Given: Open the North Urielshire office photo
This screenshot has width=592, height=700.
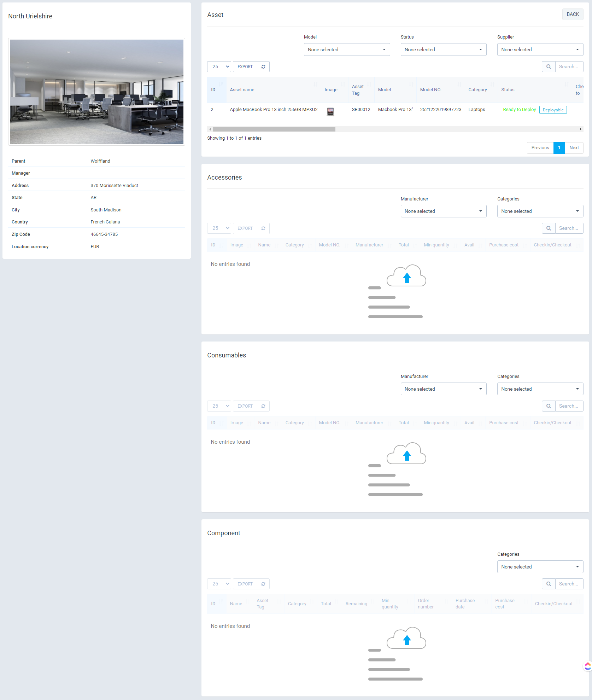Looking at the screenshot, I should click(96, 92).
